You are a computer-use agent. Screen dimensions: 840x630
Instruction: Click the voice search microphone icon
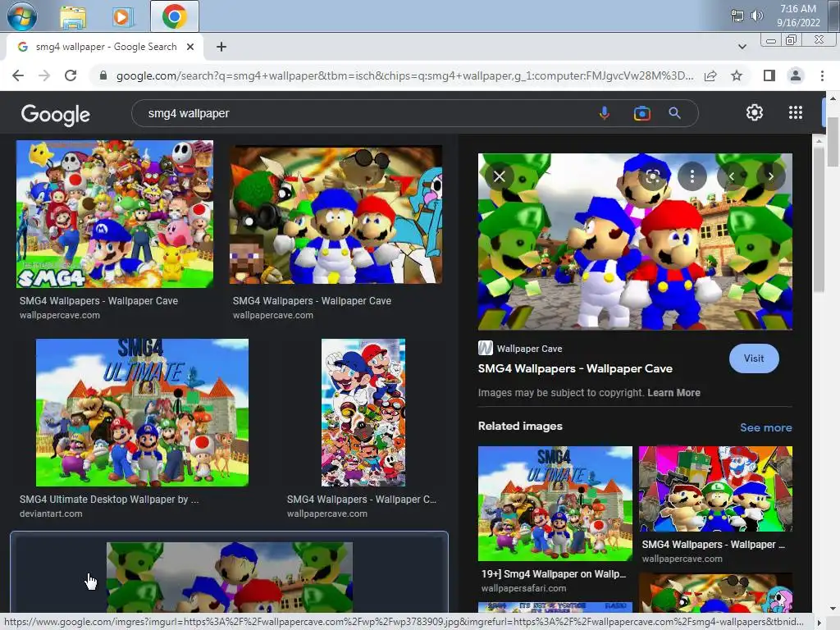click(x=605, y=113)
